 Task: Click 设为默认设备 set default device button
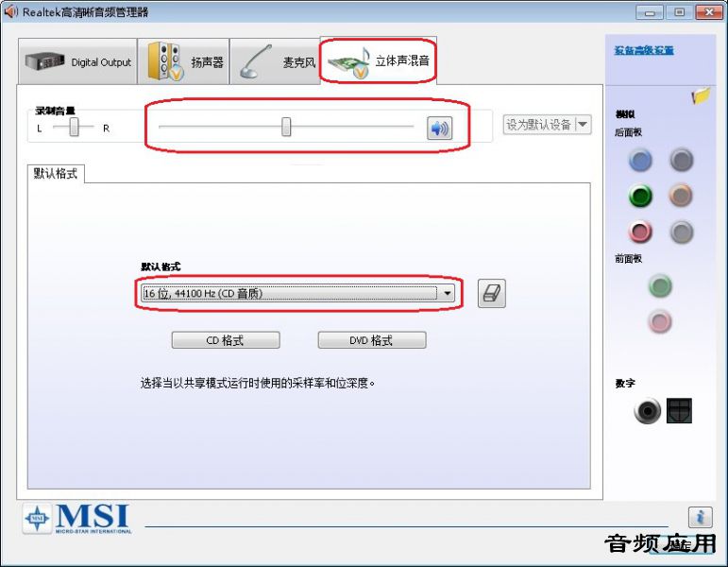coord(538,125)
